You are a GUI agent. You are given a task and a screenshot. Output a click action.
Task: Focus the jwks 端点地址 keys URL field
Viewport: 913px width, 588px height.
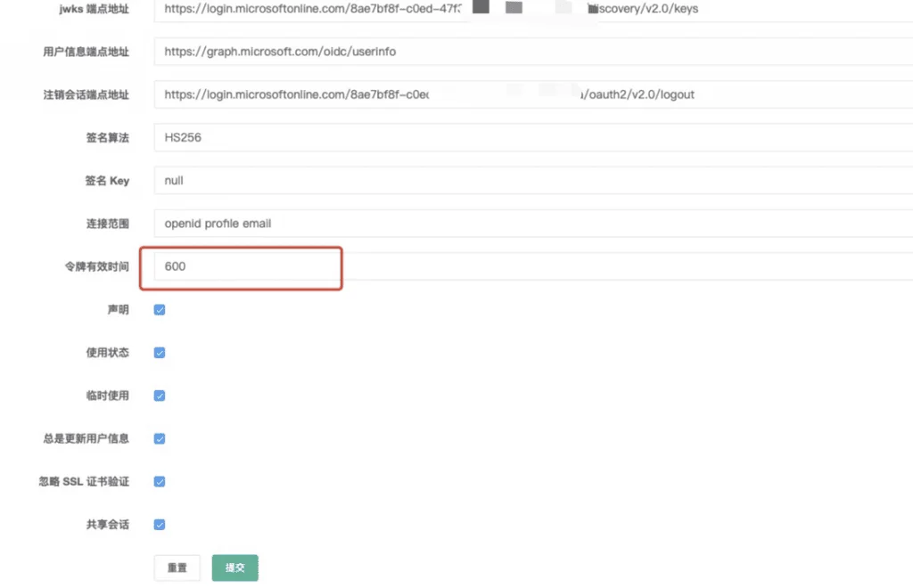coord(533,9)
